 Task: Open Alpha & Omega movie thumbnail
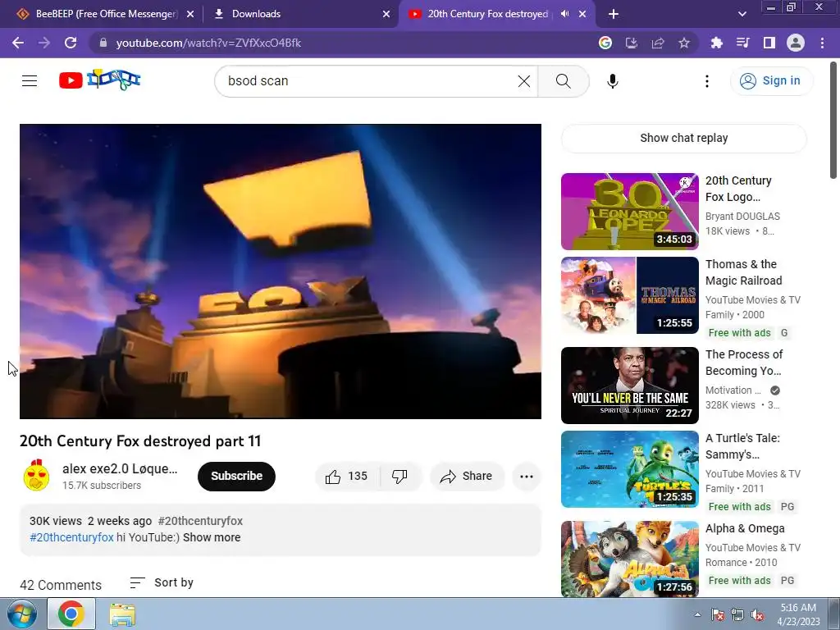(x=629, y=559)
